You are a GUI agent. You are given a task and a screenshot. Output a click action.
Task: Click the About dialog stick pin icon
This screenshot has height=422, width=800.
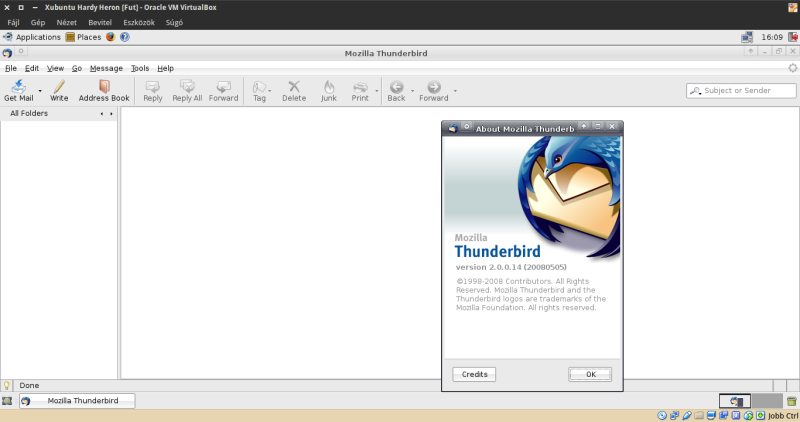[x=466, y=126]
